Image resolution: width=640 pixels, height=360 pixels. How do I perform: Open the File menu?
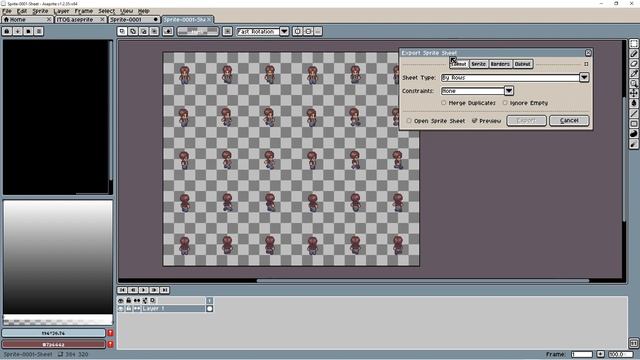pyautogui.click(x=7, y=11)
